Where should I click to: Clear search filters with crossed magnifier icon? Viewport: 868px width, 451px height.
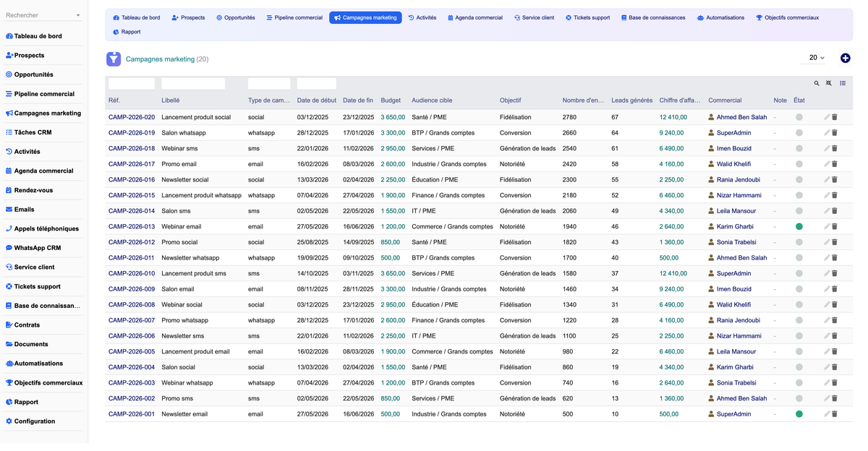tap(829, 84)
